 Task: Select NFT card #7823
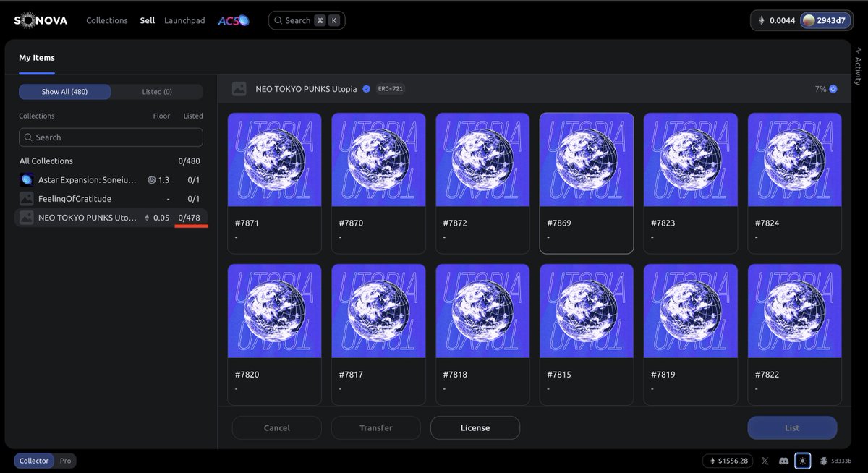(691, 183)
